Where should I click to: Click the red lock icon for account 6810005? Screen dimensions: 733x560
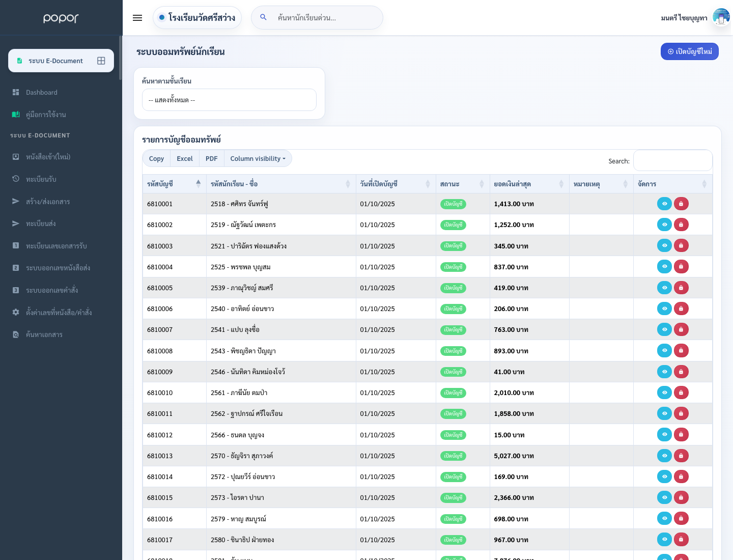(x=681, y=288)
